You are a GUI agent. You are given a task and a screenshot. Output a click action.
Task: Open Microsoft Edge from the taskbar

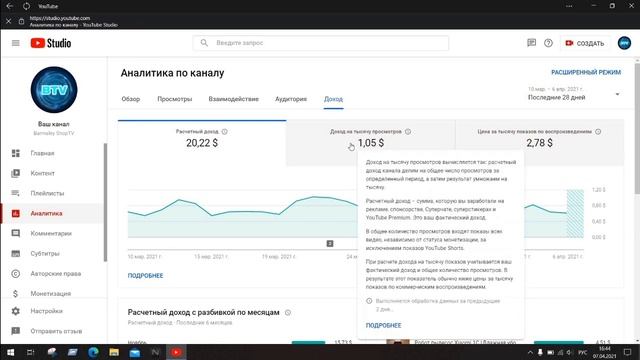(93, 352)
